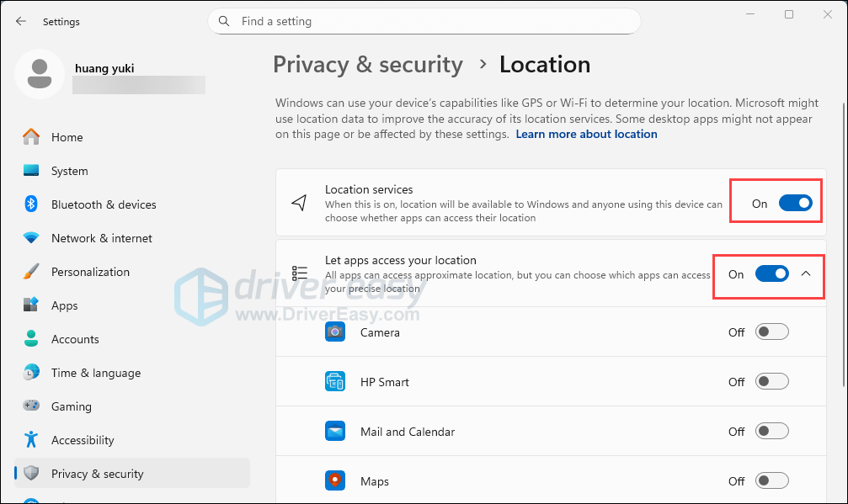Click the back arrow icon

[21, 21]
